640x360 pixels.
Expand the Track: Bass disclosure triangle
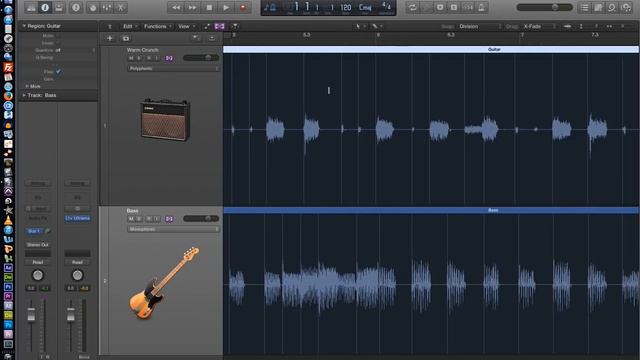pos(24,95)
